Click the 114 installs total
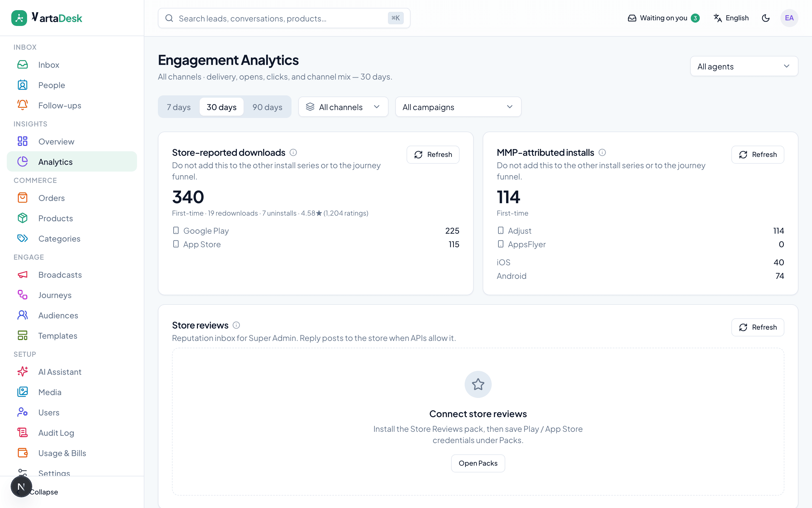The image size is (812, 508). 508,197
